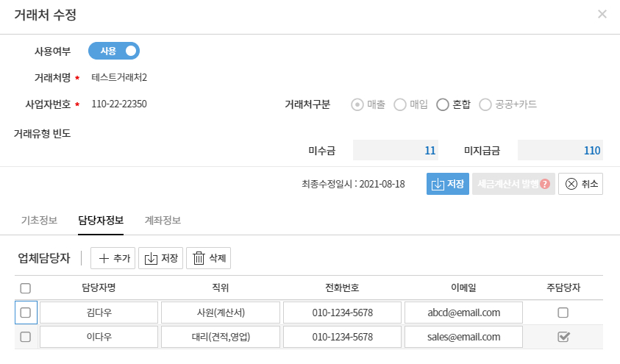Choose the 혼합 radio option
The height and width of the screenshot is (364, 620).
(443, 104)
